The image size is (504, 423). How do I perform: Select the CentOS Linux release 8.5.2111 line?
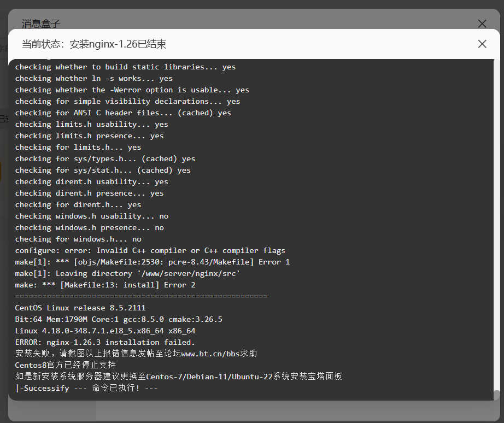pos(80,308)
